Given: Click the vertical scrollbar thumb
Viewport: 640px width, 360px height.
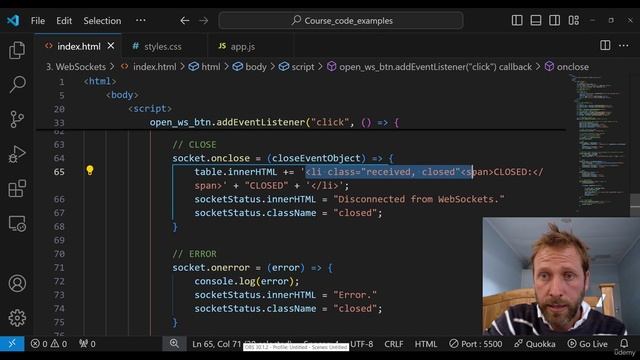Looking at the screenshot, I should [x=635, y=204].
